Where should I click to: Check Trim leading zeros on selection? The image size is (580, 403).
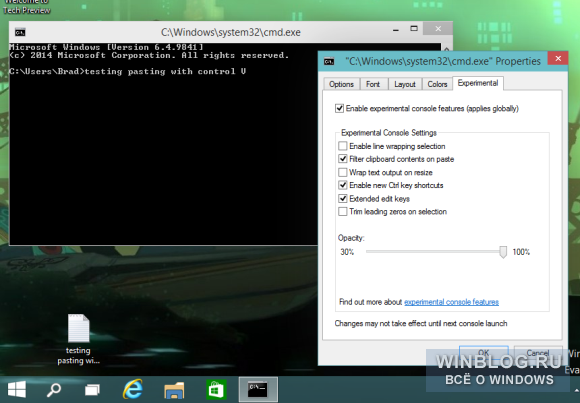(x=343, y=212)
